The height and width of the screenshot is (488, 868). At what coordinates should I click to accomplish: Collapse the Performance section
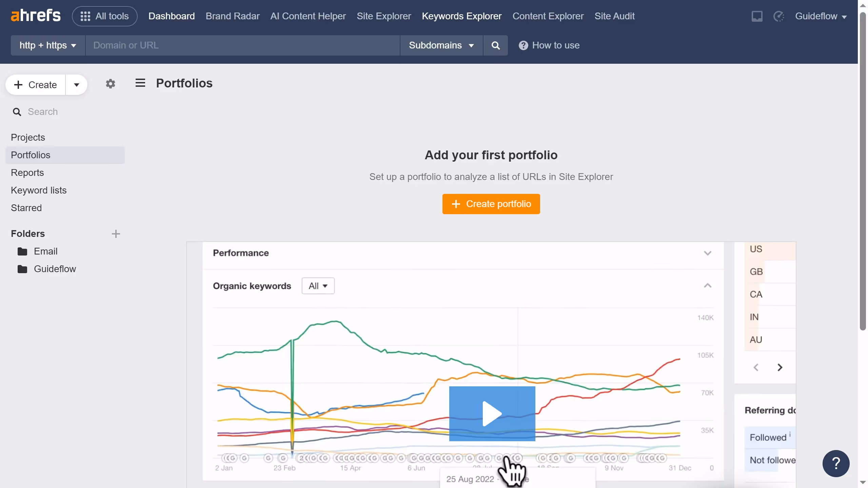click(708, 253)
